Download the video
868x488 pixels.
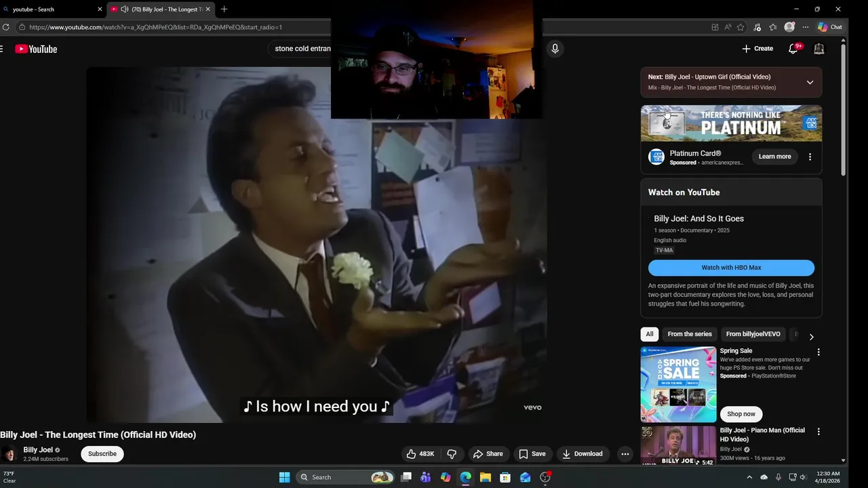[x=583, y=454]
